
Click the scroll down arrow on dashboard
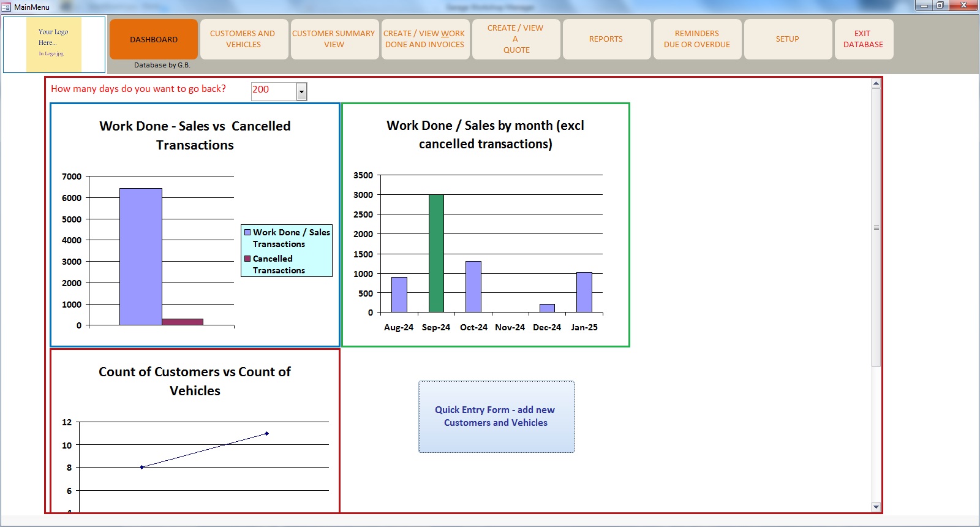[x=876, y=507]
